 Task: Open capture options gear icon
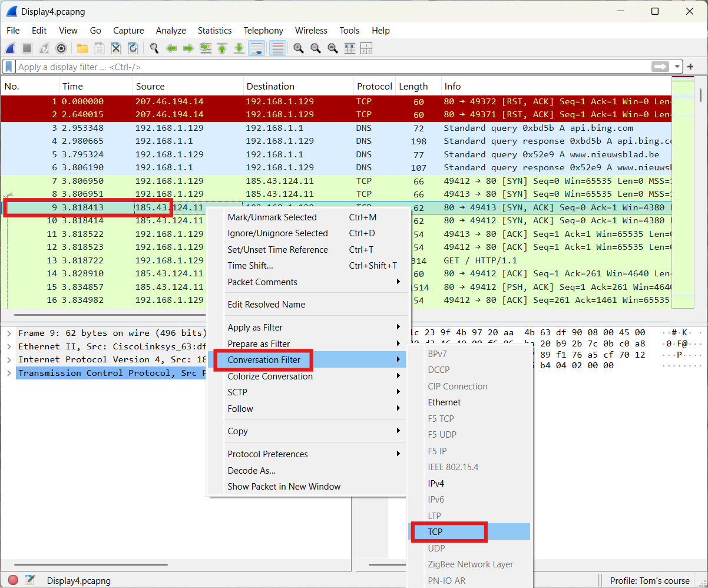61,48
